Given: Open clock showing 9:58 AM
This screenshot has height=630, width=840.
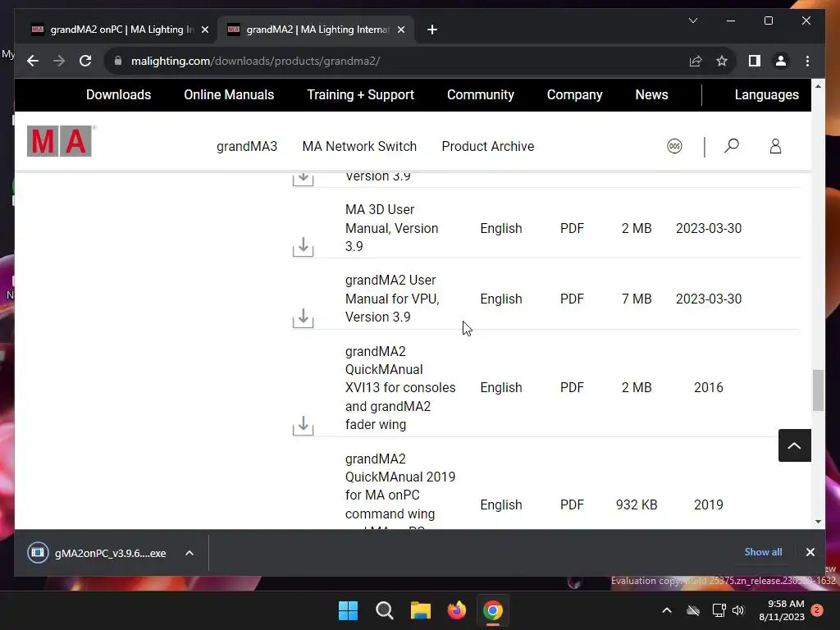Looking at the screenshot, I should coord(782,610).
